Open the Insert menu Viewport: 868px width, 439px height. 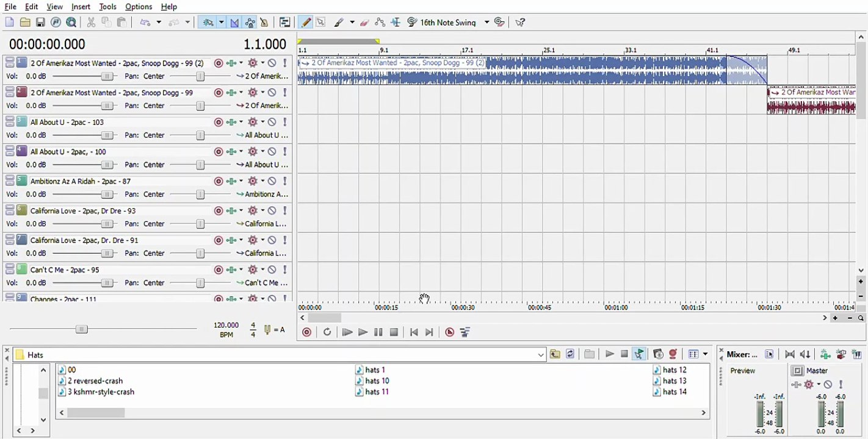81,7
